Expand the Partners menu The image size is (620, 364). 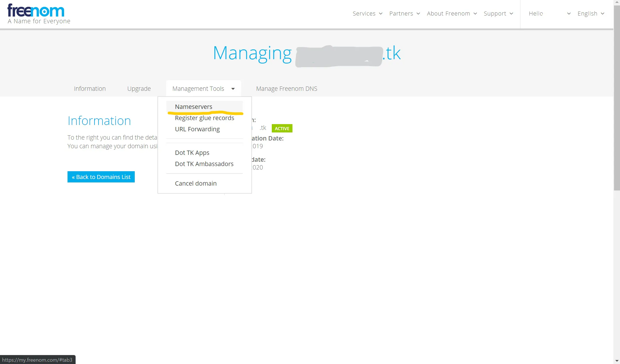(405, 14)
